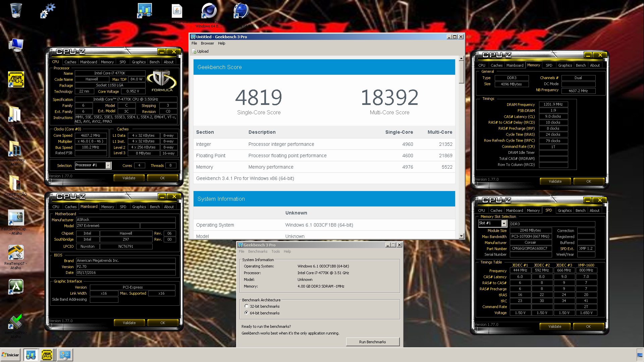
Task: Open the COMPETIÇÃO MAMÃO folder icon
Action: [15, 184]
